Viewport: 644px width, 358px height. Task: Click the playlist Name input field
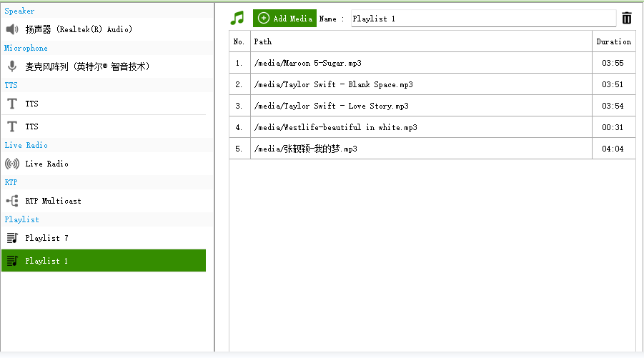pyautogui.click(x=483, y=19)
